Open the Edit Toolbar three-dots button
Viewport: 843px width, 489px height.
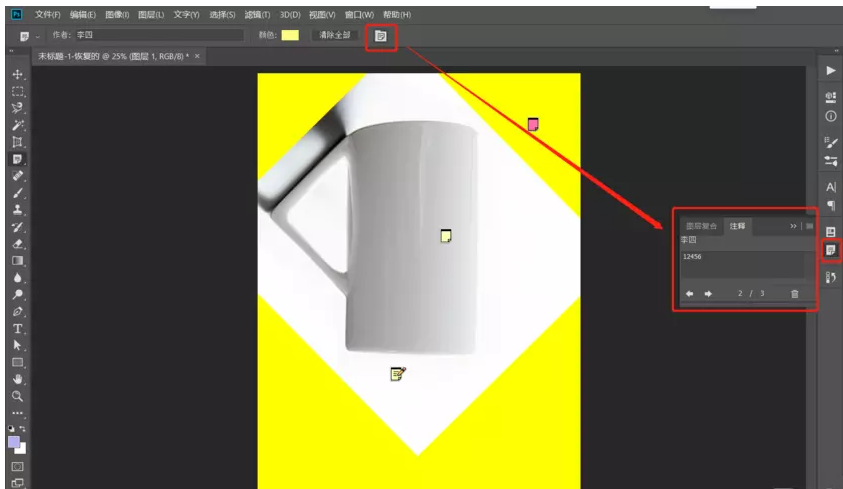click(17, 413)
